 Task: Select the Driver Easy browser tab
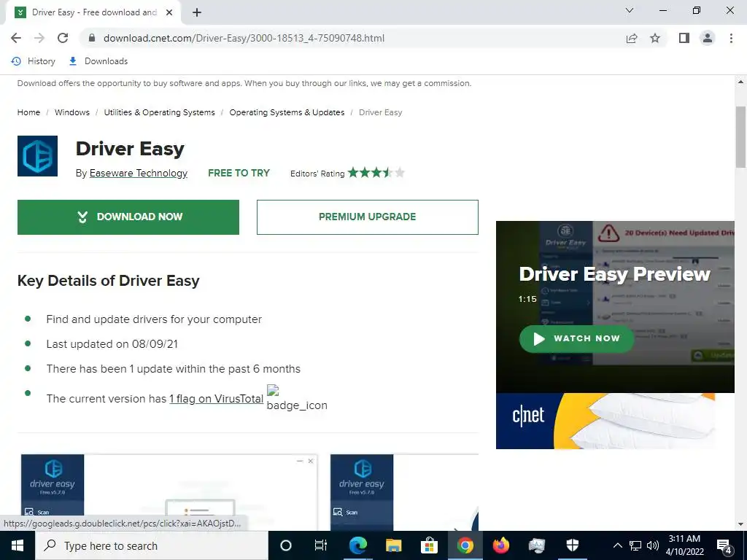pyautogui.click(x=94, y=12)
